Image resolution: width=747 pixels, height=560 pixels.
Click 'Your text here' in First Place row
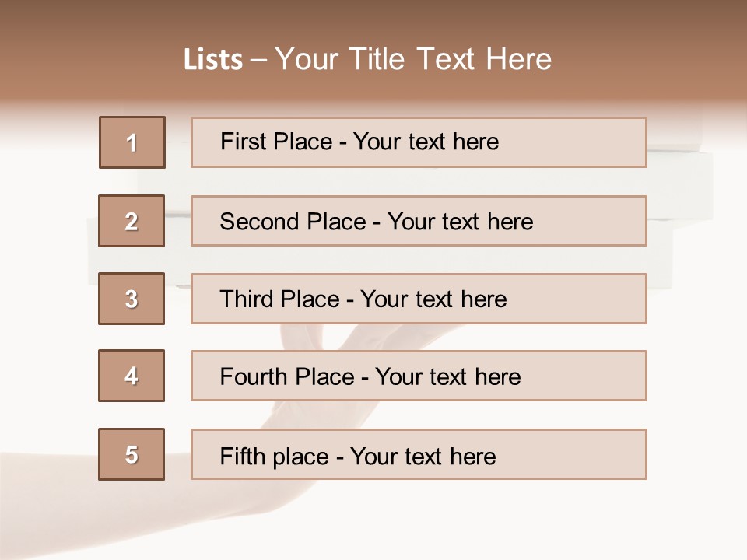tap(426, 142)
